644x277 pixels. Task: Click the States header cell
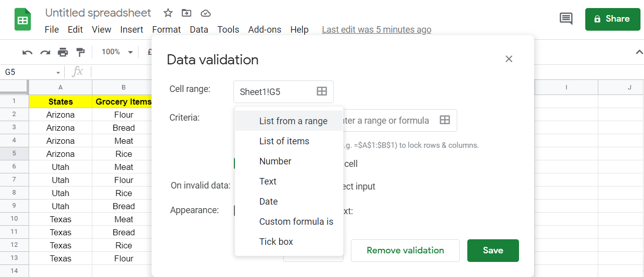point(60,102)
